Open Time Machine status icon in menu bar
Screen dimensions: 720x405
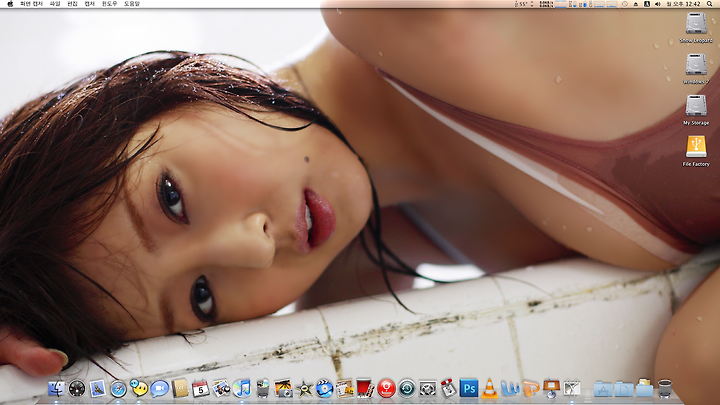point(625,4)
